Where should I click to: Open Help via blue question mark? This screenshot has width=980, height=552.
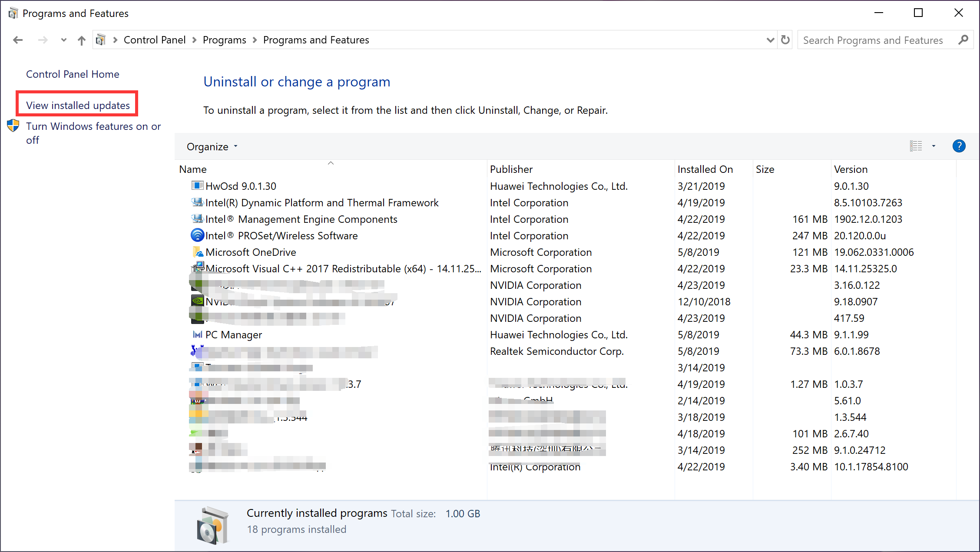point(959,146)
